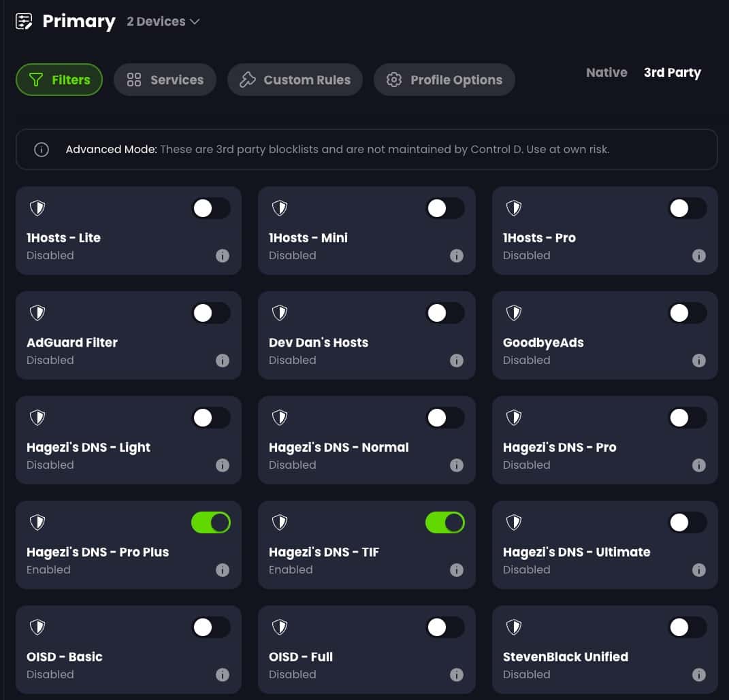Turn on Dev Dan's Hosts toggle
The width and height of the screenshot is (729, 700).
[x=445, y=313]
